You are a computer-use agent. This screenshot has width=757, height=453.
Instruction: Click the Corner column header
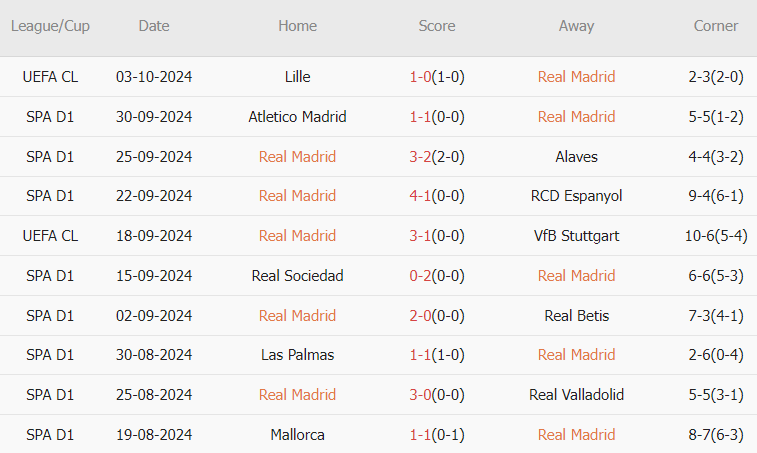[716, 26]
